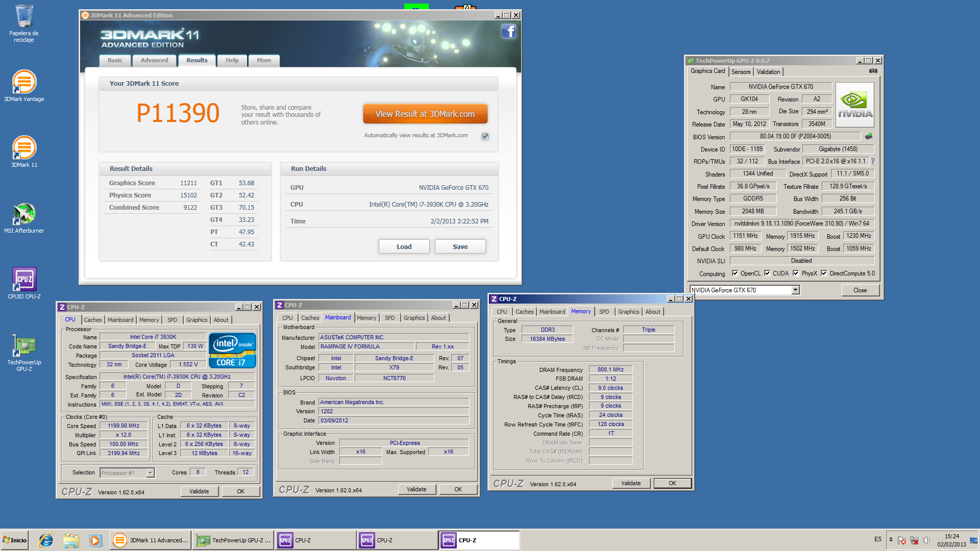980x551 pixels.
Task: Launch the 3DMark Vantage desktop shortcut
Action: 24,86
